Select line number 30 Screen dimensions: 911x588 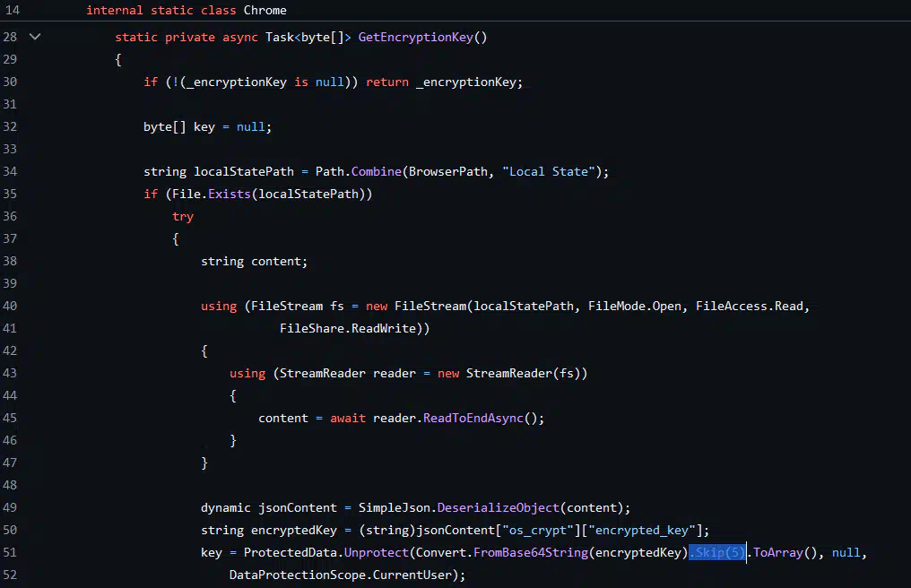point(10,82)
